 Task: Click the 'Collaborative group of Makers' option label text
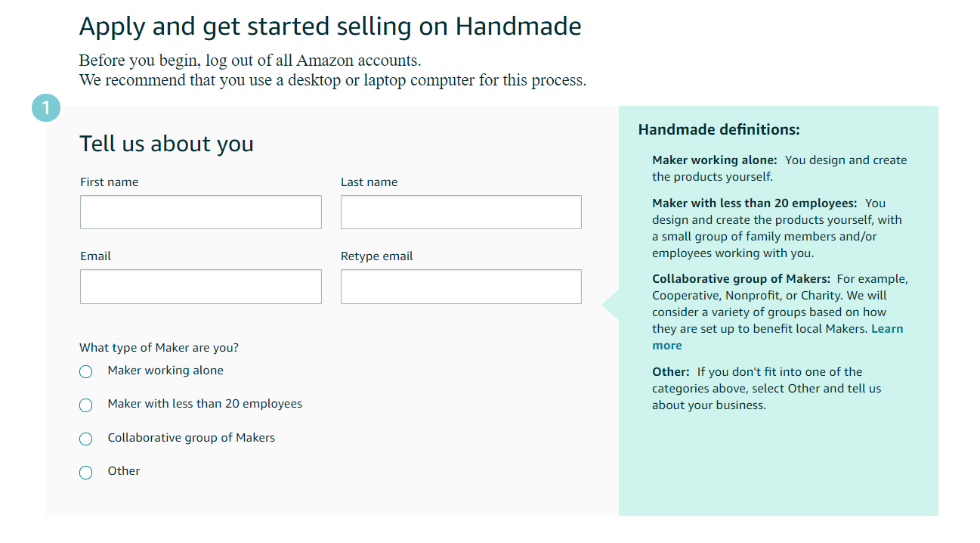coord(191,438)
